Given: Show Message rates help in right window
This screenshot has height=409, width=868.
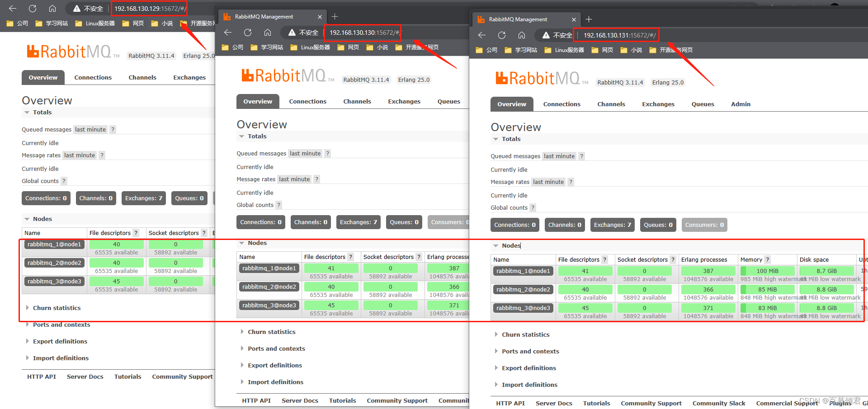Looking at the screenshot, I should tap(571, 182).
